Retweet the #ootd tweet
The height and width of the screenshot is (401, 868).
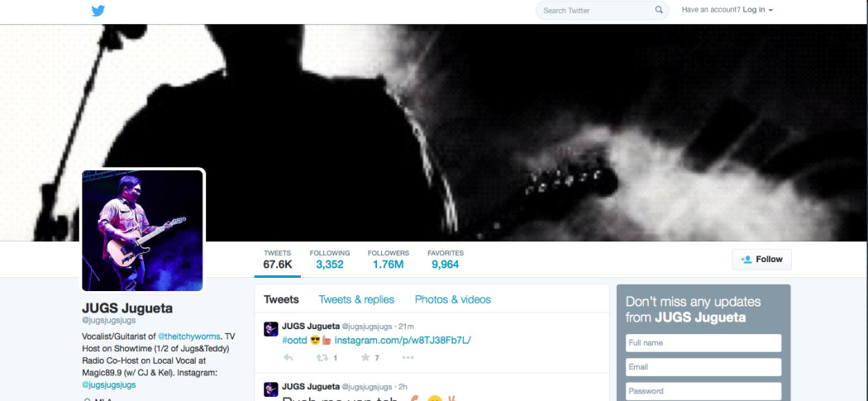[322, 358]
